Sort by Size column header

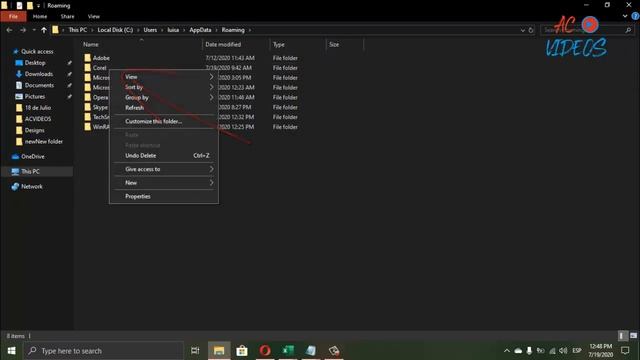[x=334, y=44]
